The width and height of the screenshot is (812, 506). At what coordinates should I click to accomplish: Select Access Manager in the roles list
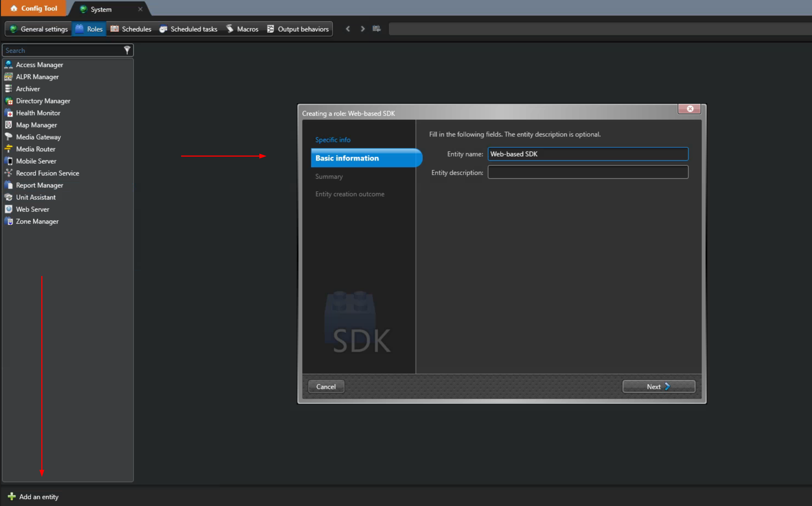[68, 65]
